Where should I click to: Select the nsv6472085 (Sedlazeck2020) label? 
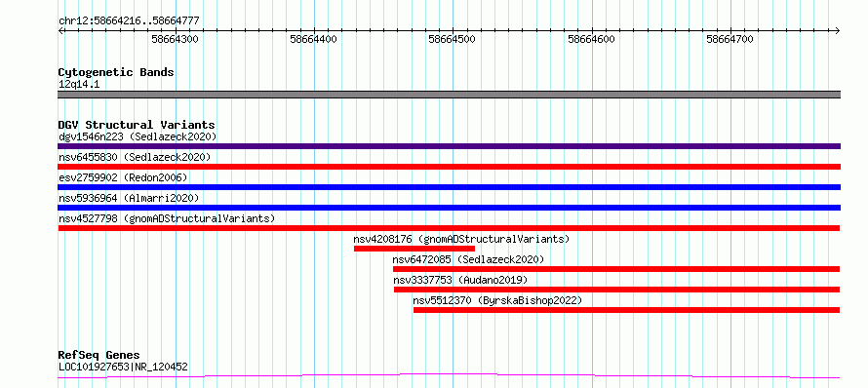(x=468, y=259)
